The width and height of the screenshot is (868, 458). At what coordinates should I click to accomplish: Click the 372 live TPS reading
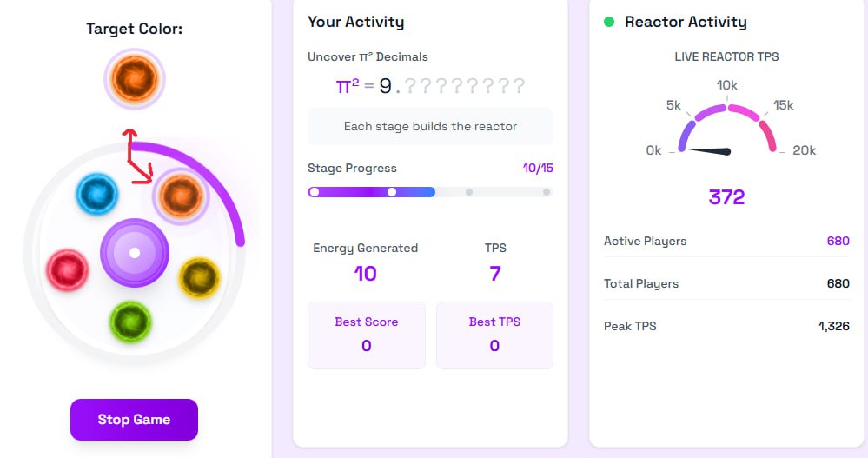tap(726, 197)
